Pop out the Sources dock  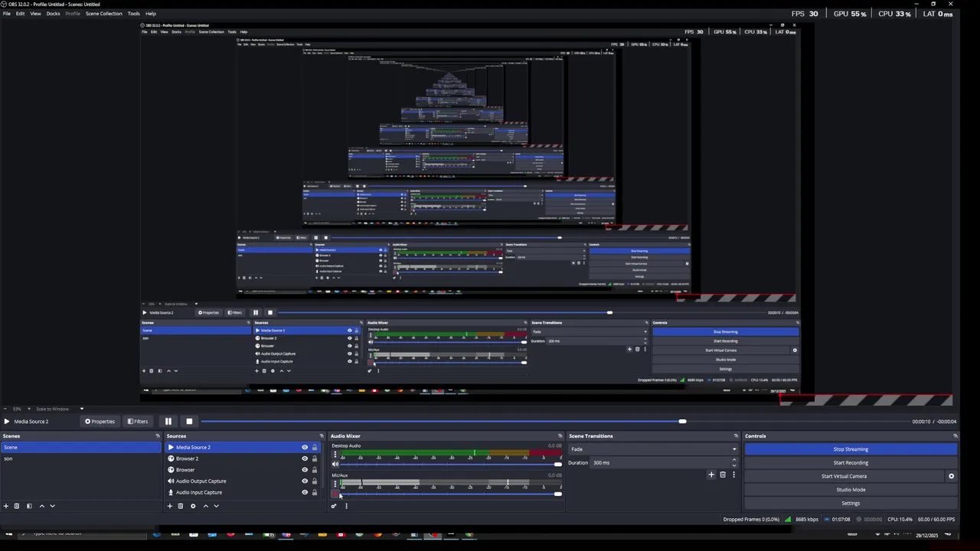(322, 436)
